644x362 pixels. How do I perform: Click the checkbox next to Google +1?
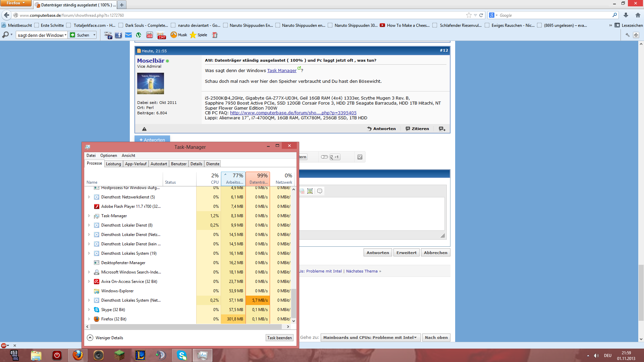tap(360, 157)
